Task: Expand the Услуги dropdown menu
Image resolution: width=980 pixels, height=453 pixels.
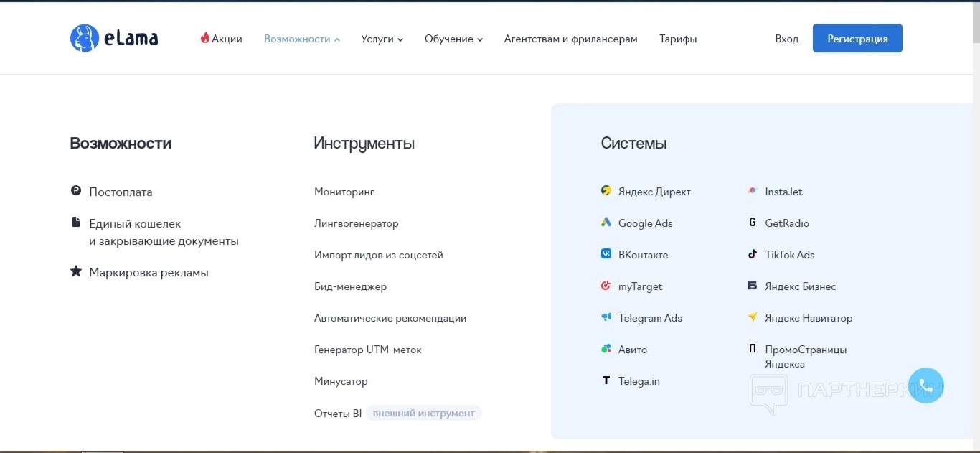Action: pos(382,39)
